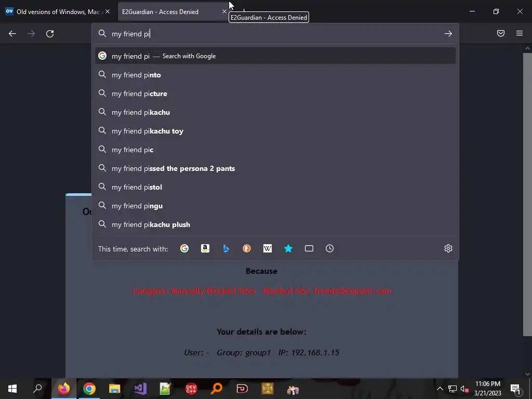The width and height of the screenshot is (532, 399).
Task: Switch to Old versions of Windows tab
Action: click(58, 11)
